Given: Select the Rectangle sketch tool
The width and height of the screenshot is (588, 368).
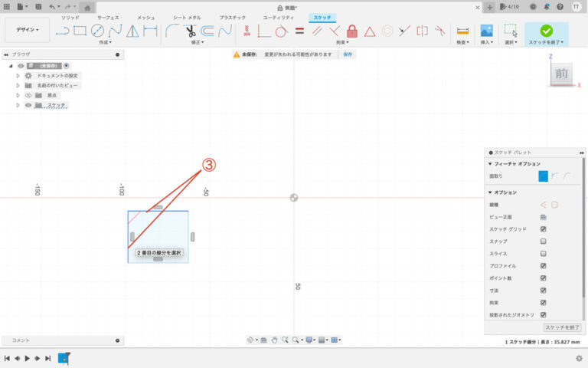Looking at the screenshot, I should point(80,31).
